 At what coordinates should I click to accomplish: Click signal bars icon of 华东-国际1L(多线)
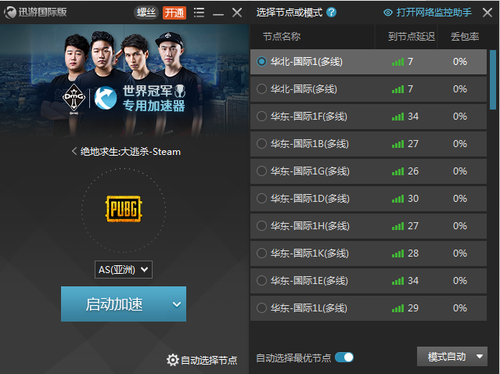point(398,308)
